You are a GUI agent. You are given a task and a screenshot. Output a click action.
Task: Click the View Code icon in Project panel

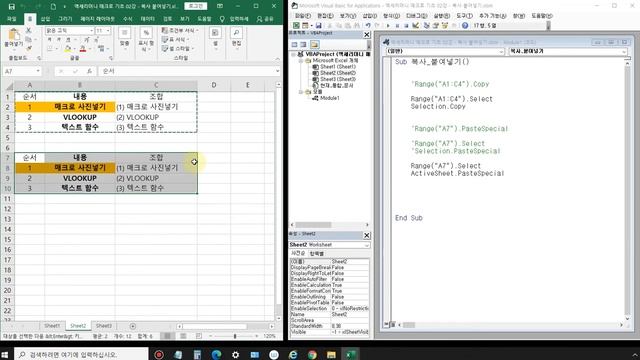294,44
